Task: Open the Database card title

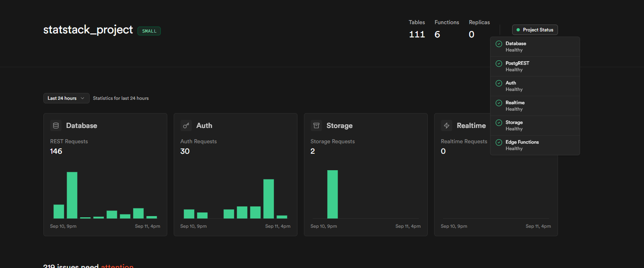Action: coord(82,126)
